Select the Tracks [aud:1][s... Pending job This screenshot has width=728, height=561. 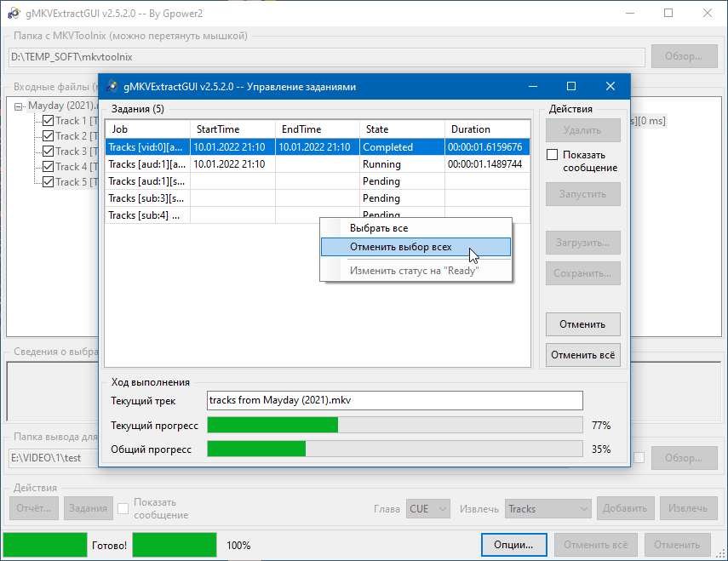coord(318,181)
